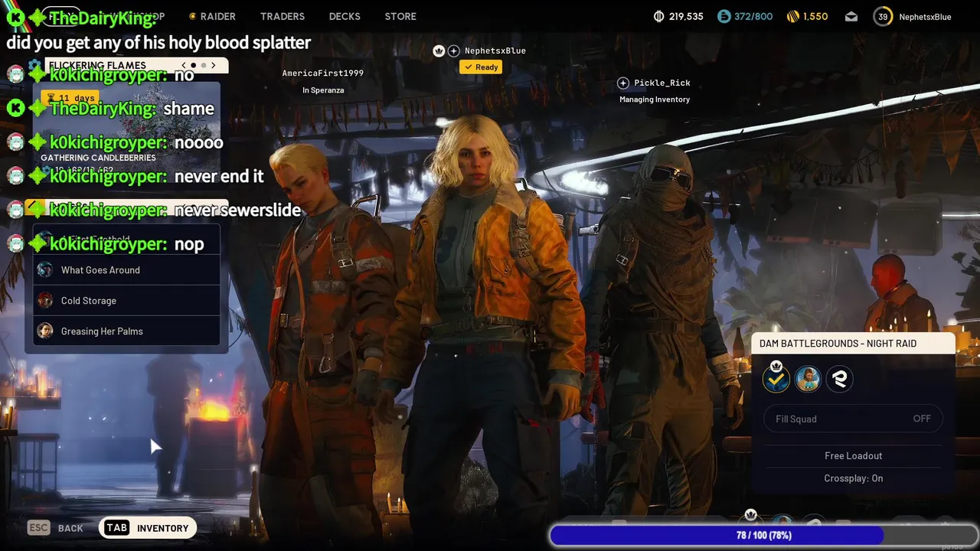Click the white logo squad member avatar
Image resolution: width=980 pixels, height=551 pixels.
click(839, 378)
